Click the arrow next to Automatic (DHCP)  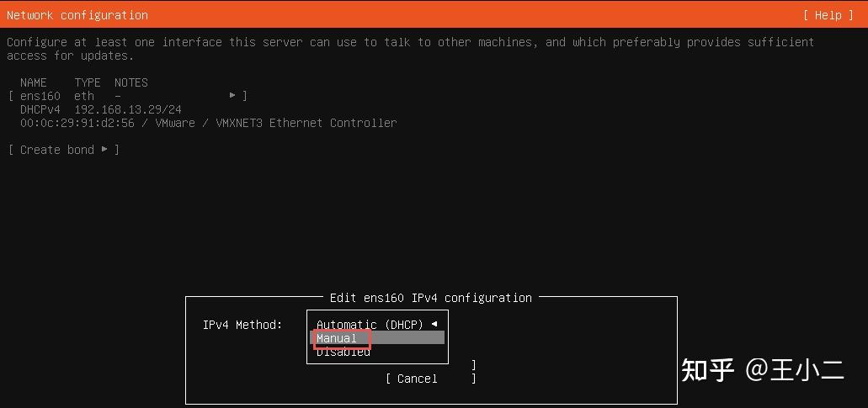[x=434, y=325]
